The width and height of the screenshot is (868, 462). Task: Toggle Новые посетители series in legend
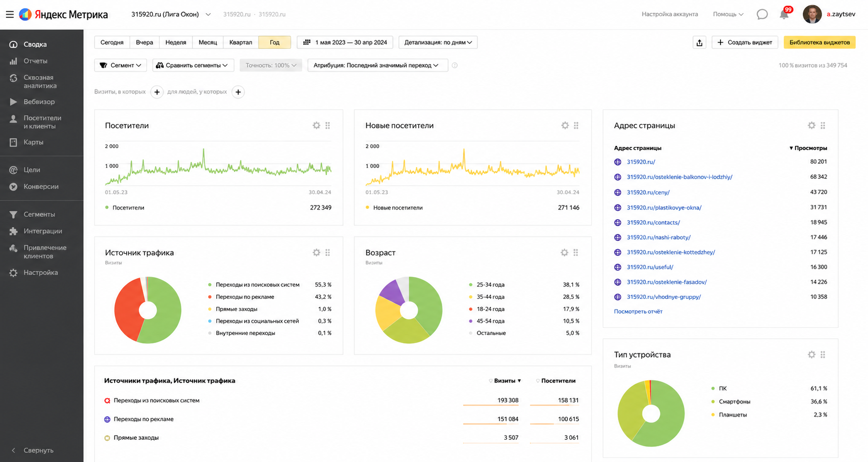coord(394,208)
